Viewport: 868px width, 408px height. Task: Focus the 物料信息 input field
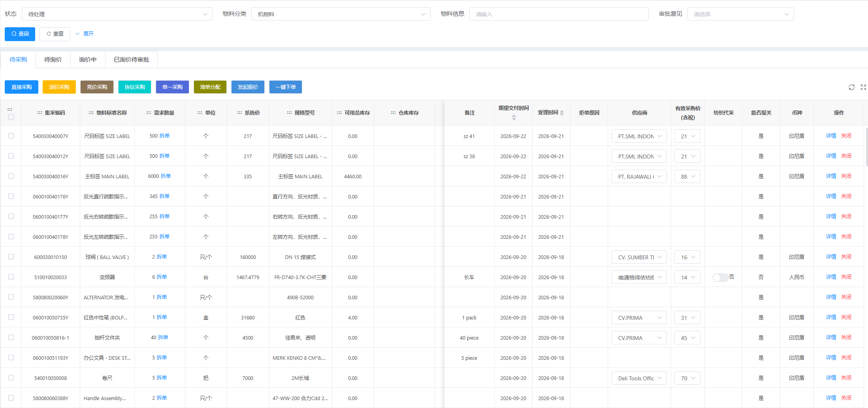[x=559, y=14]
